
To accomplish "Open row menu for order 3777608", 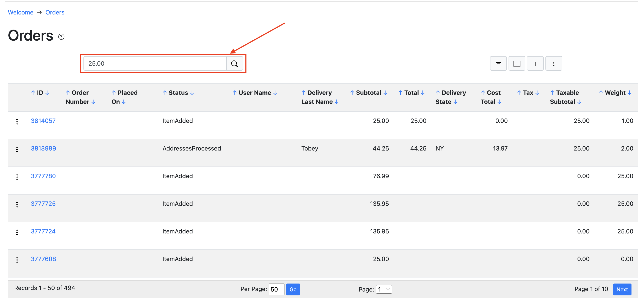I will coord(17,260).
